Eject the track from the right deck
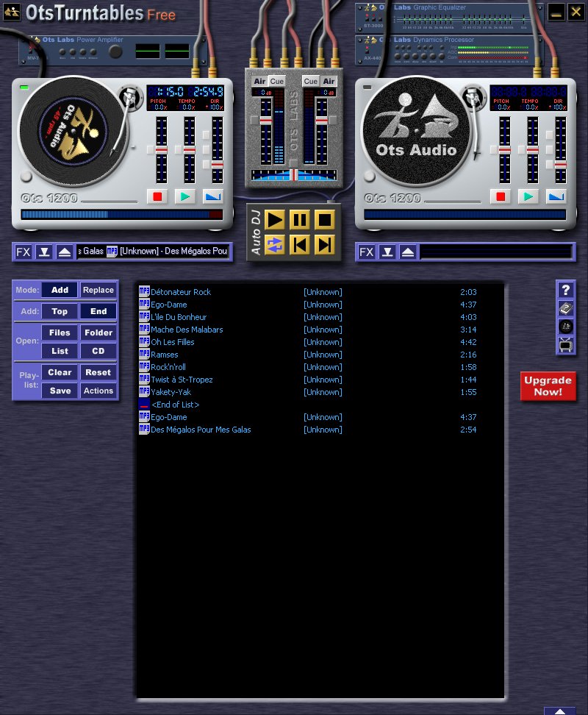 pos(408,252)
